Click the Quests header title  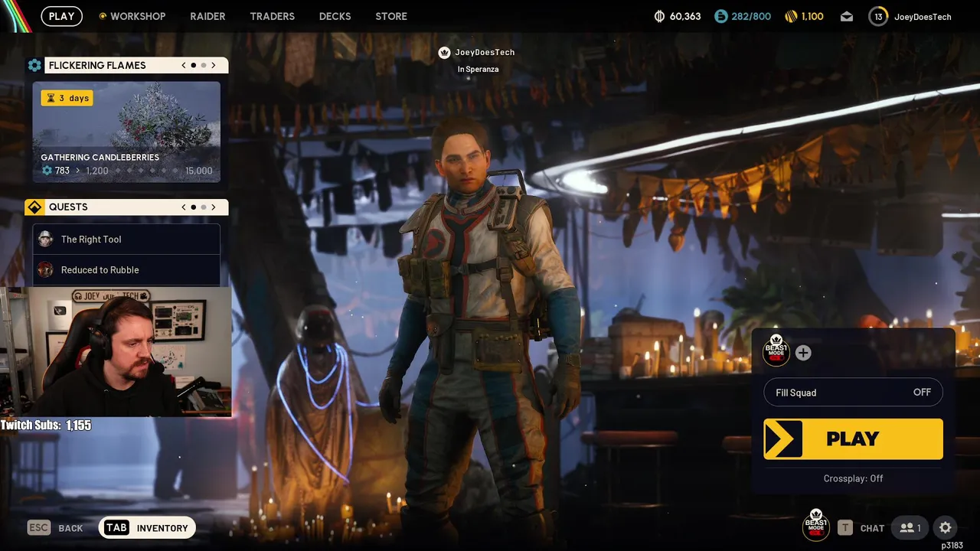click(68, 207)
